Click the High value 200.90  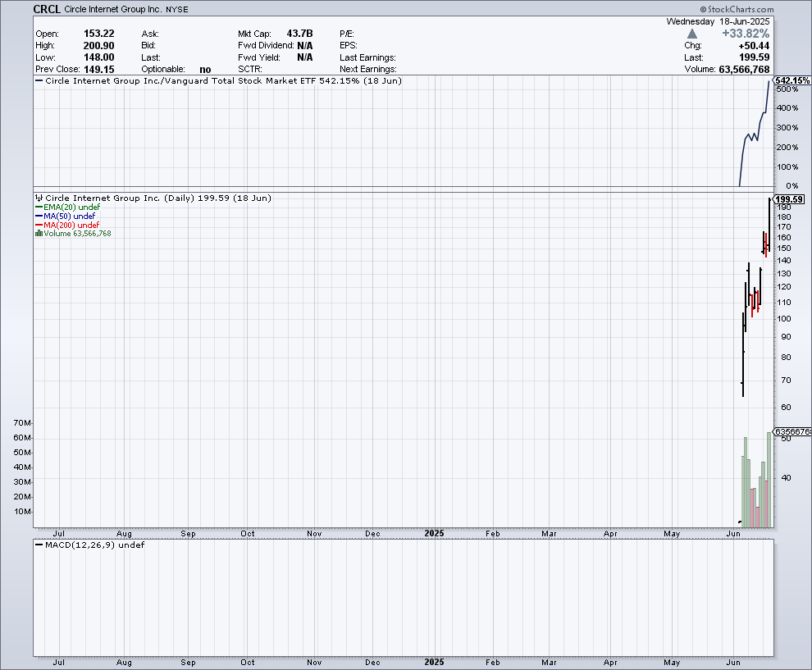tap(99, 46)
